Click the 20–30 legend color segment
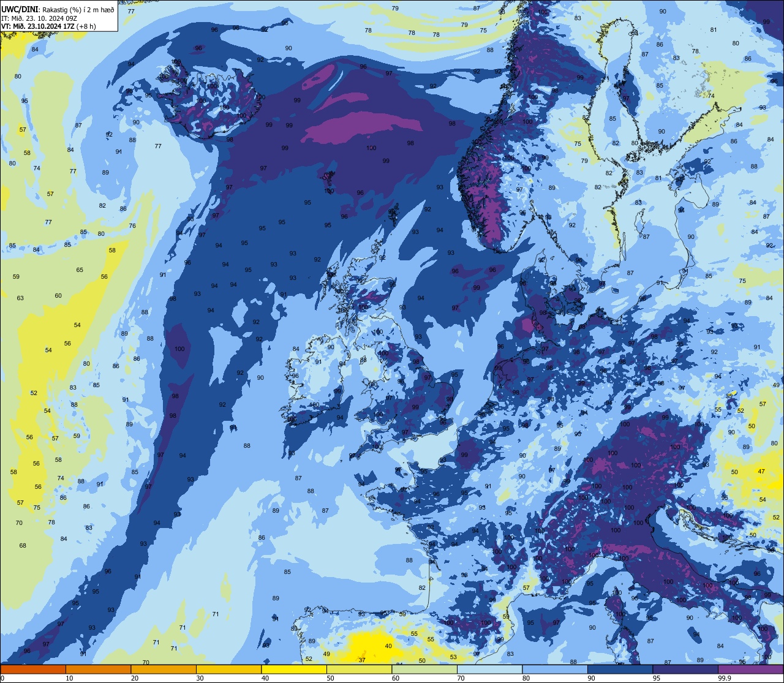The height and width of the screenshot is (683, 784). click(x=164, y=670)
